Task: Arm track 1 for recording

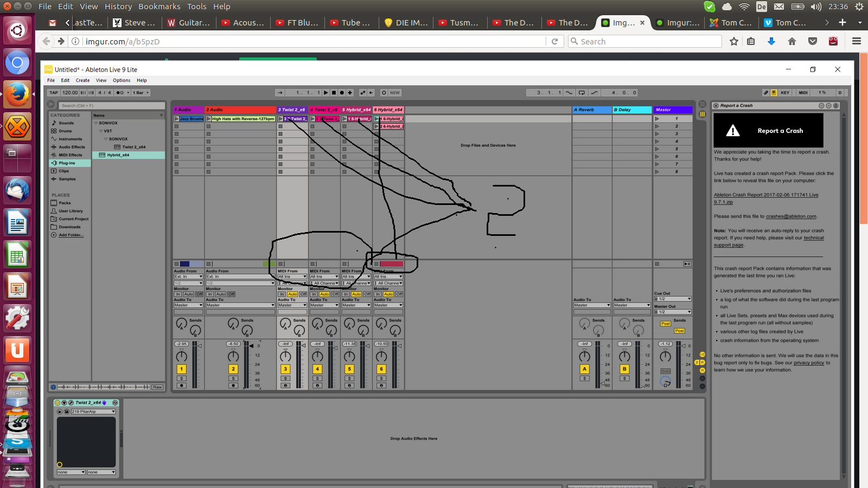Action: click(182, 386)
